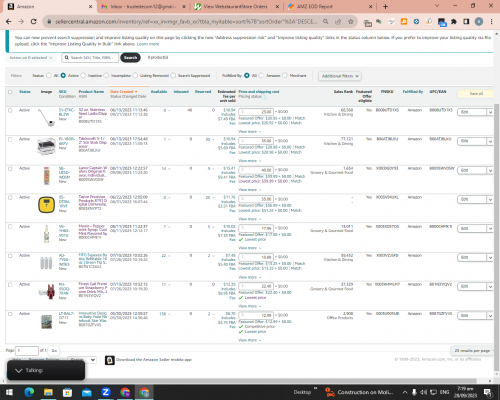Select the Search Suppressed filter
This screenshot has width=500, height=400.
[x=173, y=76]
